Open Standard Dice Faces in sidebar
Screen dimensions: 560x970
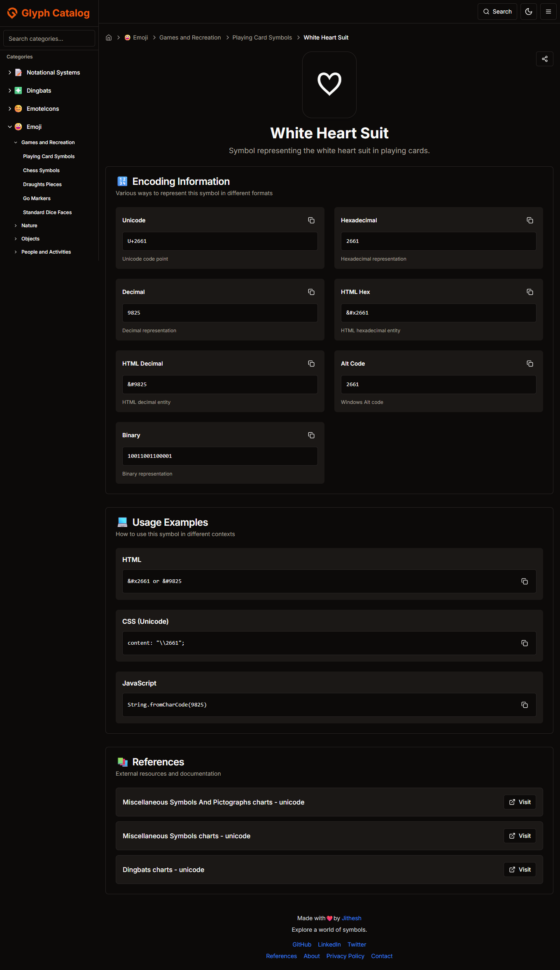(x=47, y=212)
